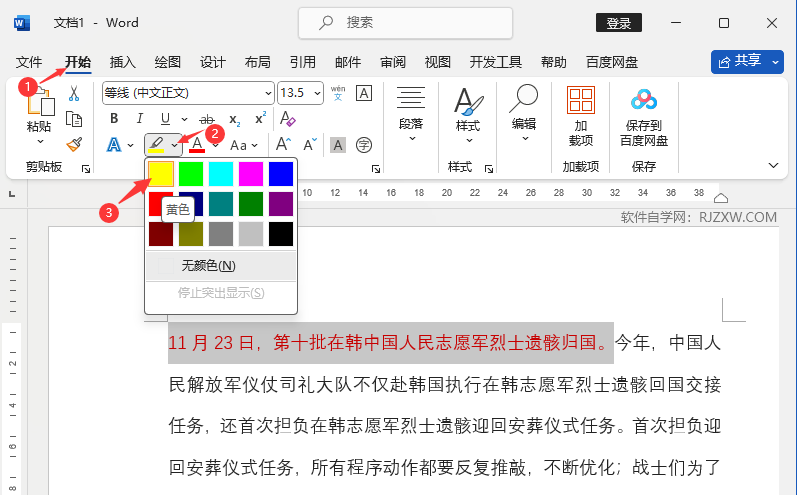797x495 pixels.
Task: Click the phonetic guide wén icon
Action: click(x=338, y=93)
